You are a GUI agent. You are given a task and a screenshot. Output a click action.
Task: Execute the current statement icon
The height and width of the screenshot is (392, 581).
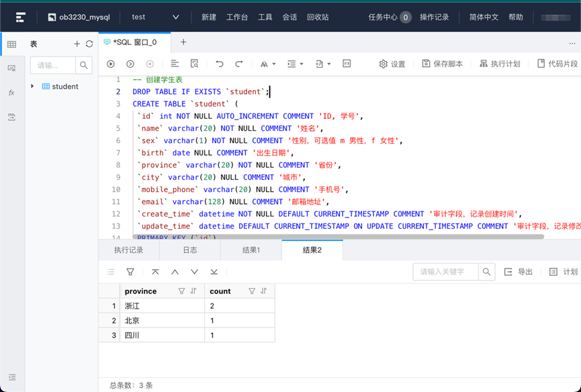coord(130,64)
